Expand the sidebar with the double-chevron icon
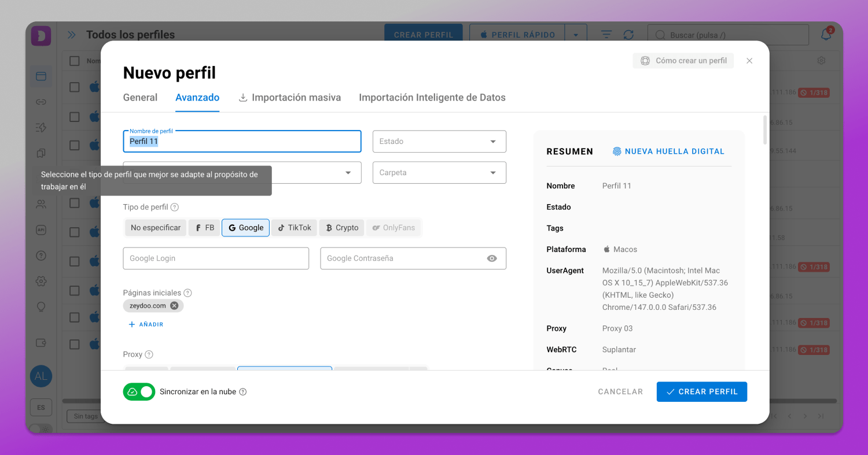The image size is (868, 455). pyautogui.click(x=72, y=35)
